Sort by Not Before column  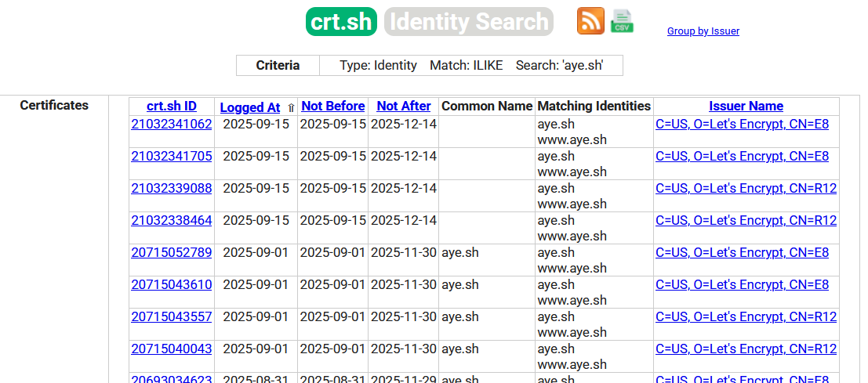333,106
